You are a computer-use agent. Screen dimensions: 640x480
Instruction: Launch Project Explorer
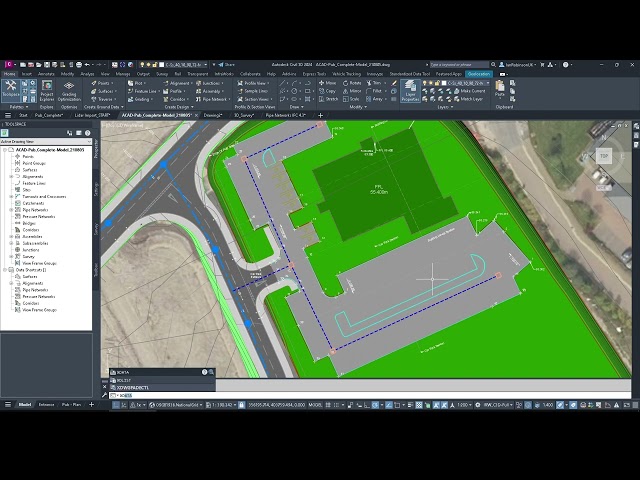47,90
